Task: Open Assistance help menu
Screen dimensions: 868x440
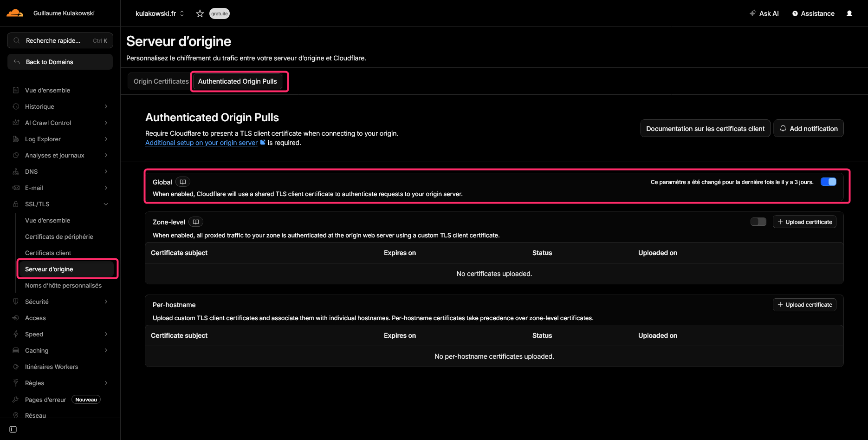Action: [813, 13]
